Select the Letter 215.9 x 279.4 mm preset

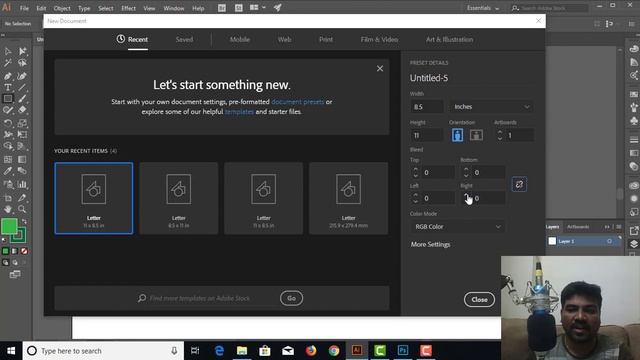[348, 198]
